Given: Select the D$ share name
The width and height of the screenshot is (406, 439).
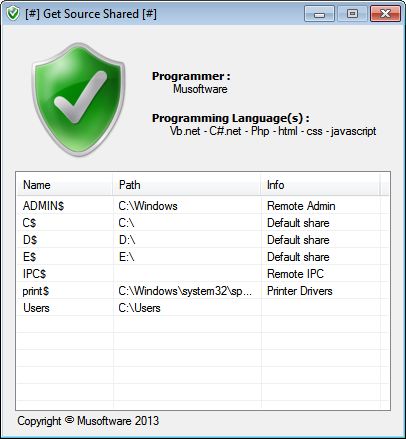Looking at the screenshot, I should coord(30,240).
